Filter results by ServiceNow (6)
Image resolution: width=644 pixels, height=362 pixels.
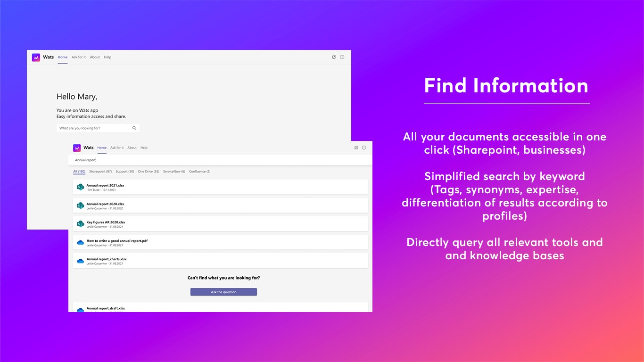(174, 172)
